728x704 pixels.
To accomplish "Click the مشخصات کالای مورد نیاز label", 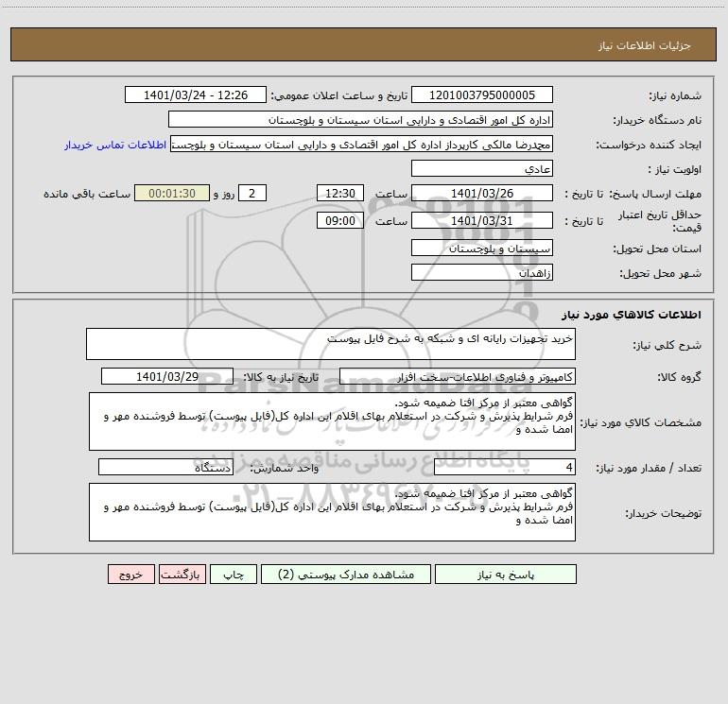I will coord(641,422).
